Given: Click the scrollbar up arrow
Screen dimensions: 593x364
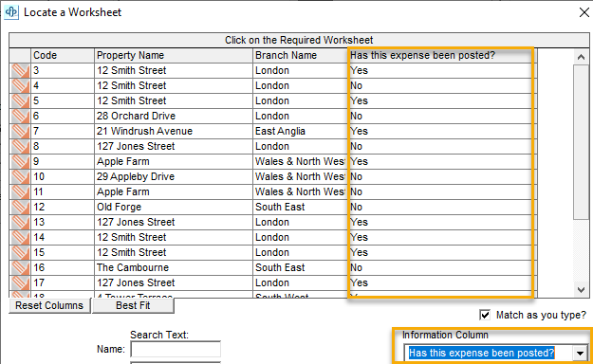Looking at the screenshot, I should pos(581,57).
